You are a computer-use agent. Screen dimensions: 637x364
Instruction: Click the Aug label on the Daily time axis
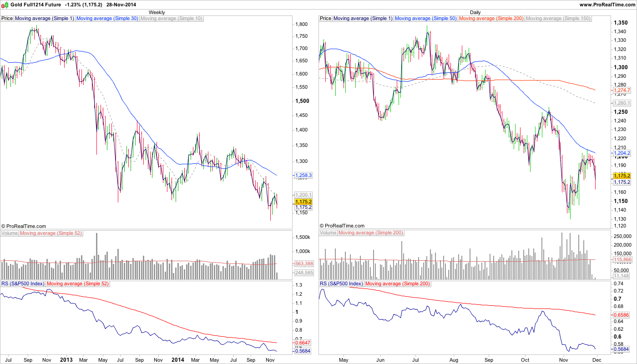[453, 359]
